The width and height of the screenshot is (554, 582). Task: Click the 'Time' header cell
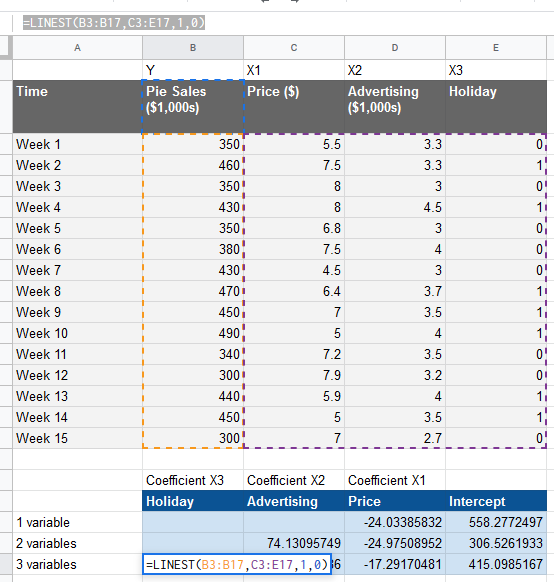77,107
